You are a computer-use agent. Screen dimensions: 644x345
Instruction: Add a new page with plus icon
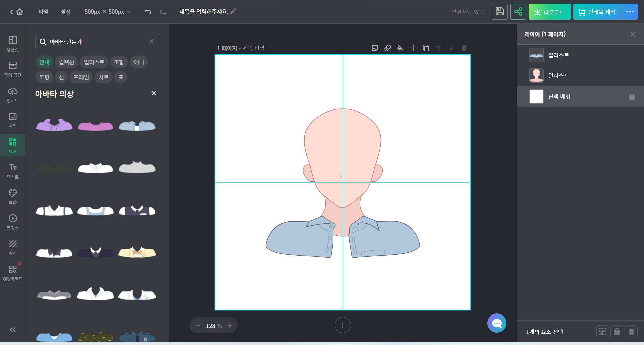(413, 48)
